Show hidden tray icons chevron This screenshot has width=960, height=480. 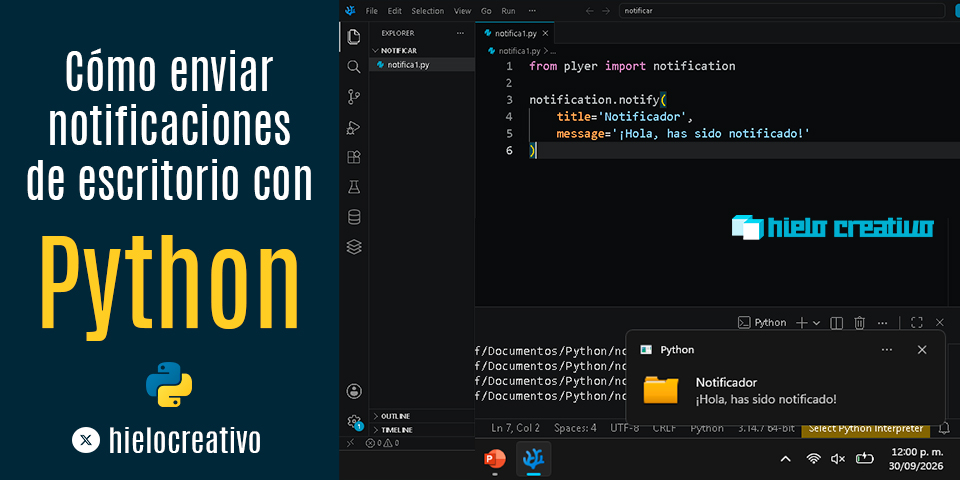pyautogui.click(x=785, y=459)
